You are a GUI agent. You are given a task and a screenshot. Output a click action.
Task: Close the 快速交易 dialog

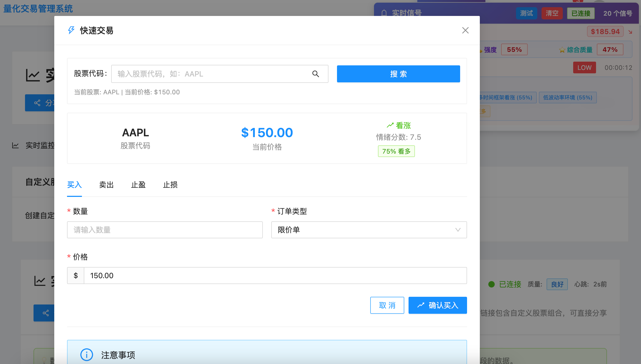[465, 30]
